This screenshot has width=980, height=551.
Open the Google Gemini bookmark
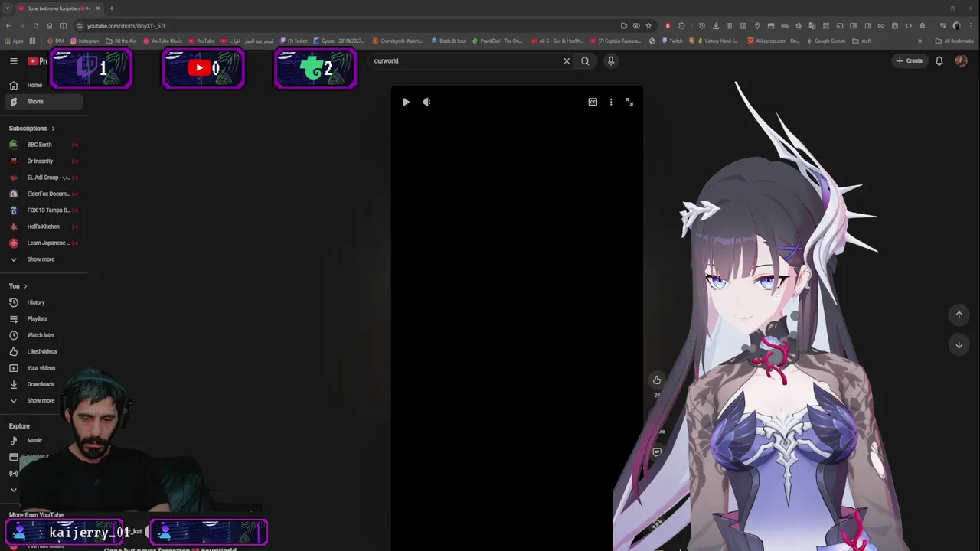826,41
